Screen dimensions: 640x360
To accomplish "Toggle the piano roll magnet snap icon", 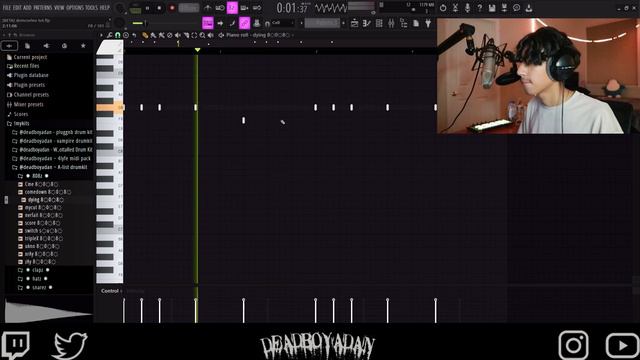I will 118,35.
